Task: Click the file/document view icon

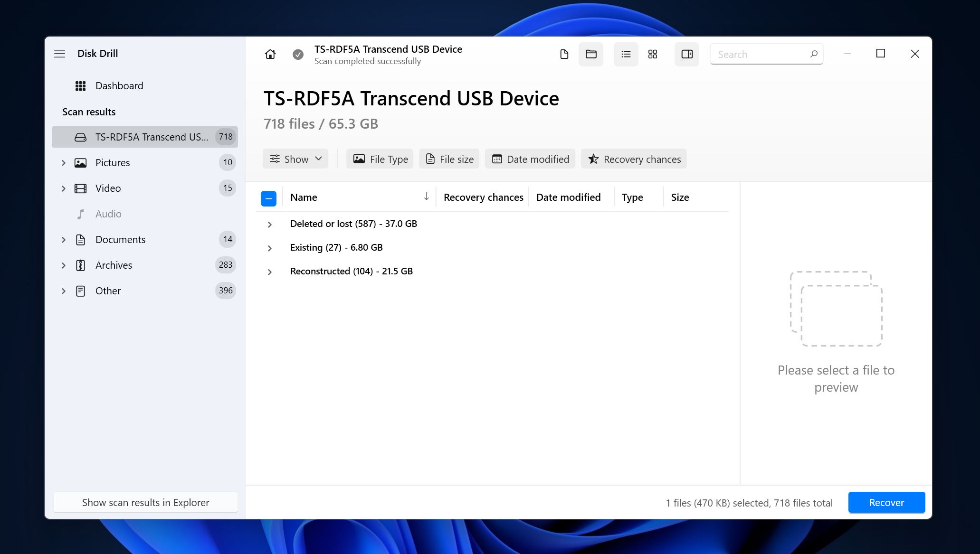Action: [x=564, y=55]
